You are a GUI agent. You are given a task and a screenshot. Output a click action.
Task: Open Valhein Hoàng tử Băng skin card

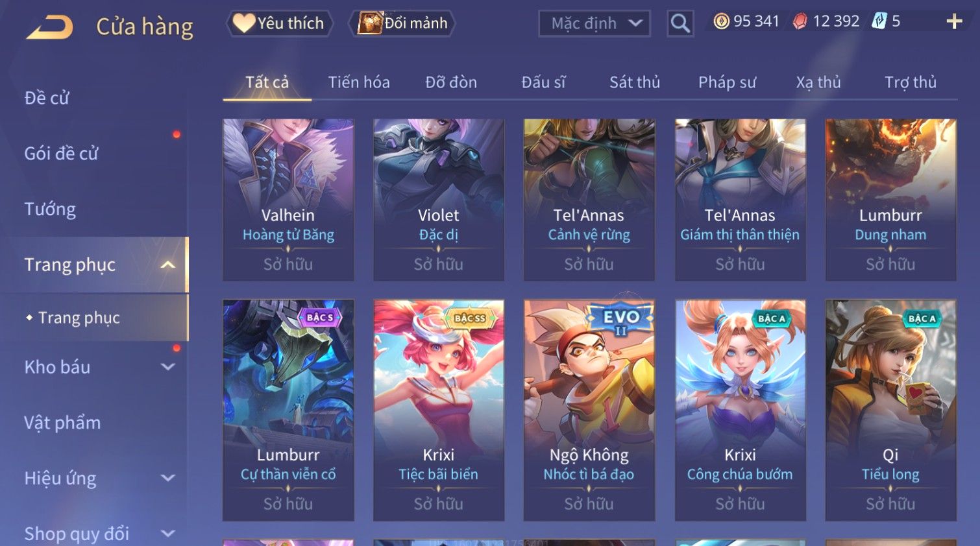[288, 200]
